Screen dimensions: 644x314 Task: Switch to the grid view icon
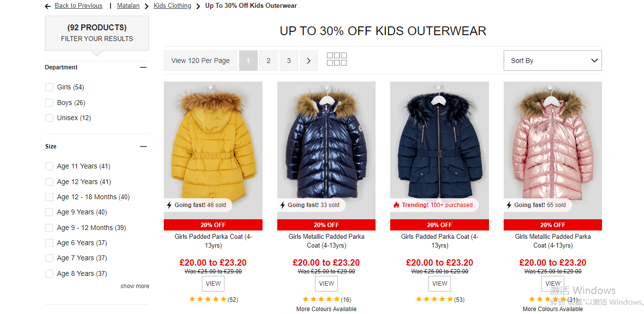coord(337,60)
